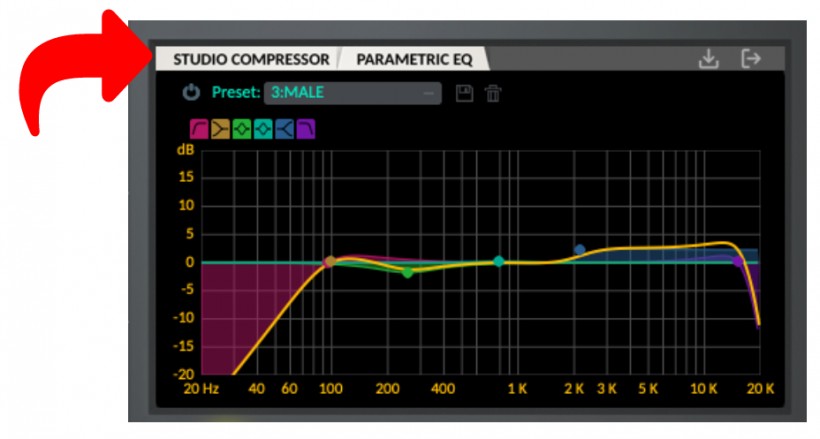820x439 pixels.
Task: Save the current preset with floppy icon
Action: click(464, 94)
